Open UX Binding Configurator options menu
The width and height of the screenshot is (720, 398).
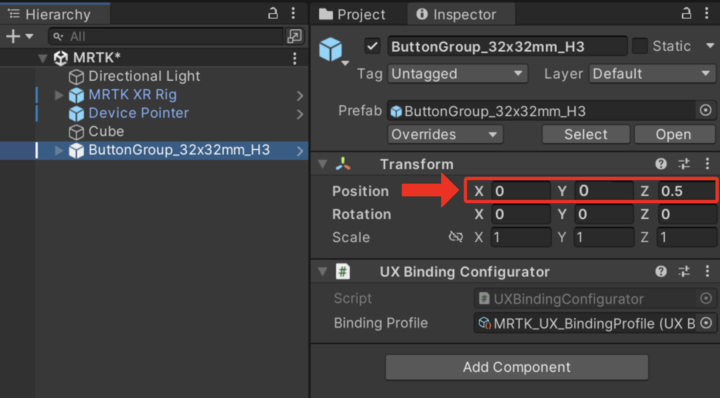coord(707,271)
